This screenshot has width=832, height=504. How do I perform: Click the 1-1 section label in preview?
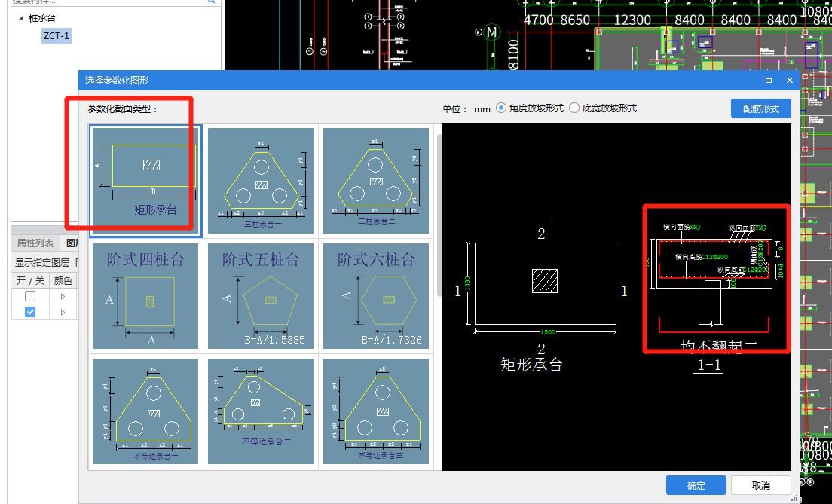(x=709, y=365)
